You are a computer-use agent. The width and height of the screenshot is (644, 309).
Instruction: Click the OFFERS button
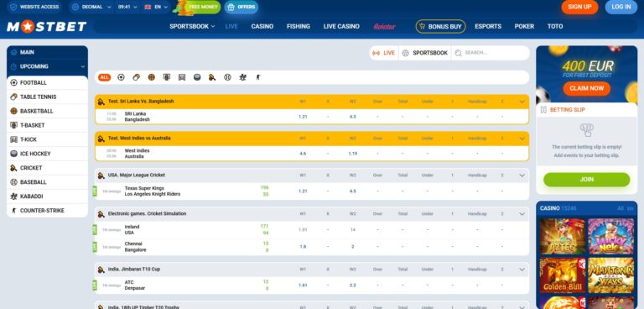pyautogui.click(x=241, y=7)
